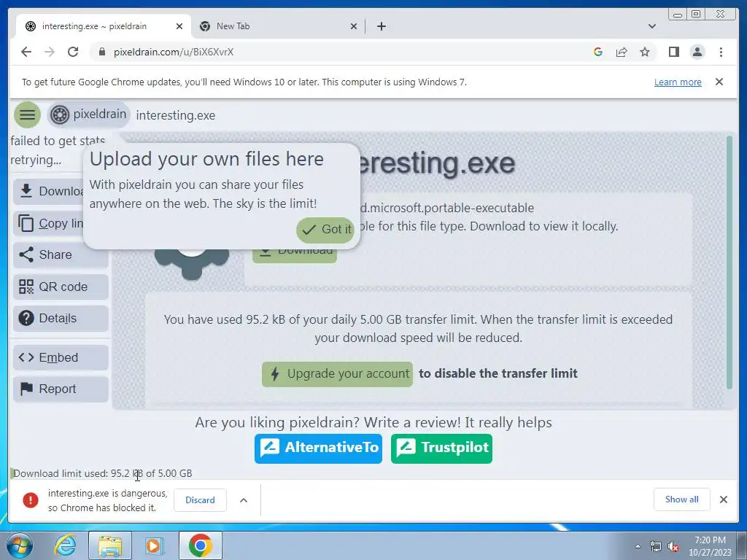Click the red dangerous download warning icon
The height and width of the screenshot is (560, 747).
click(31, 500)
